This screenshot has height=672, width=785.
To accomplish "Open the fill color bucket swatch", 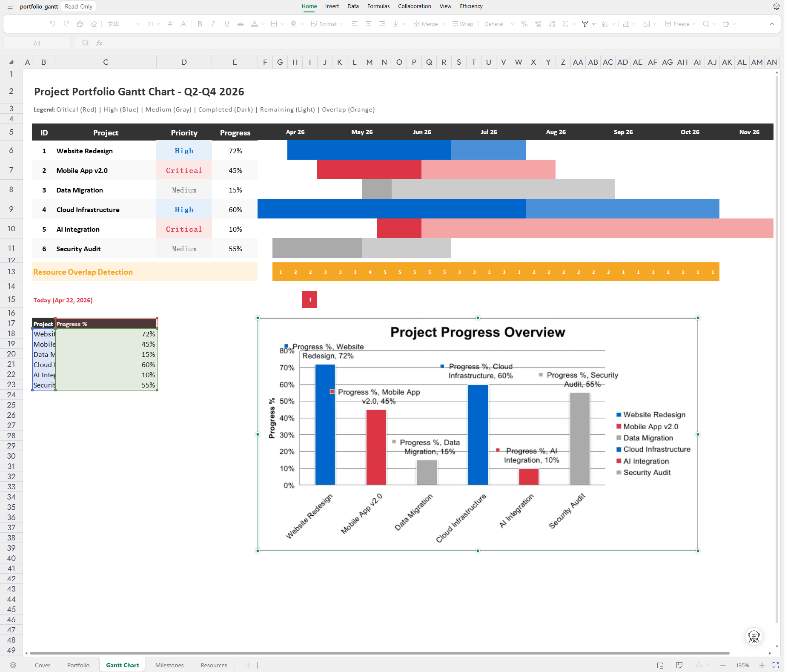I will tap(294, 24).
